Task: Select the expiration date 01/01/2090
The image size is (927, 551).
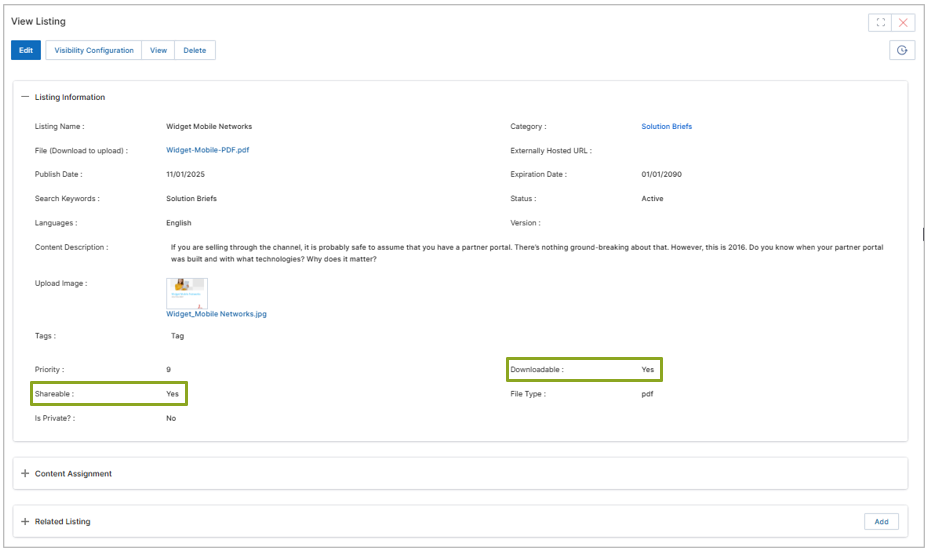Action: [x=662, y=174]
